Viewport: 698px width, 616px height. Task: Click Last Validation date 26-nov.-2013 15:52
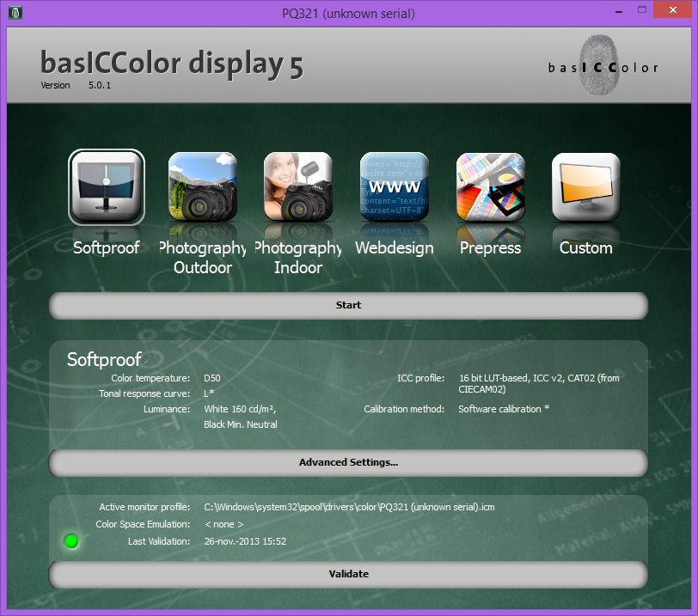tap(245, 541)
